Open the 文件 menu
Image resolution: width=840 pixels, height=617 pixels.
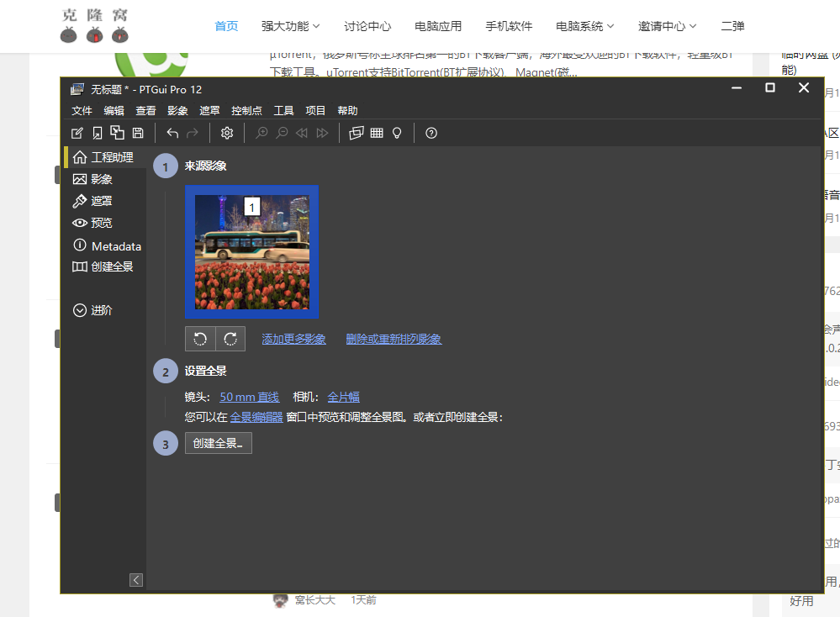click(x=82, y=110)
